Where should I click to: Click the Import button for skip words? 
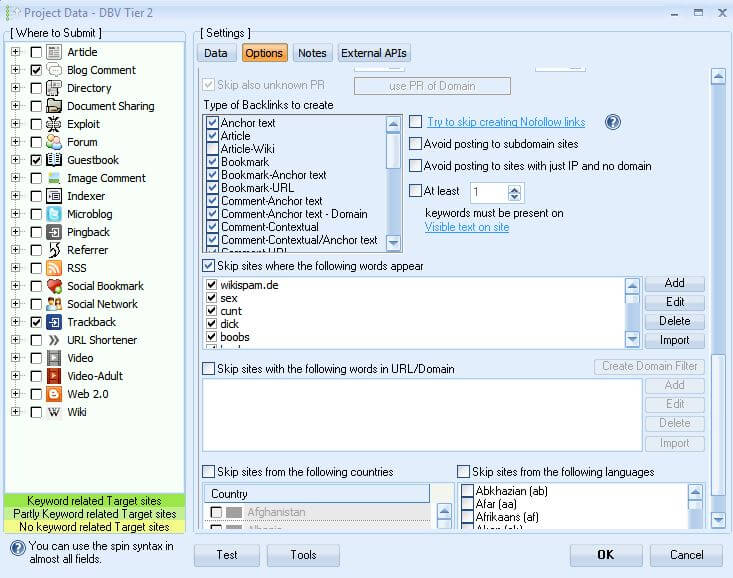(x=674, y=340)
